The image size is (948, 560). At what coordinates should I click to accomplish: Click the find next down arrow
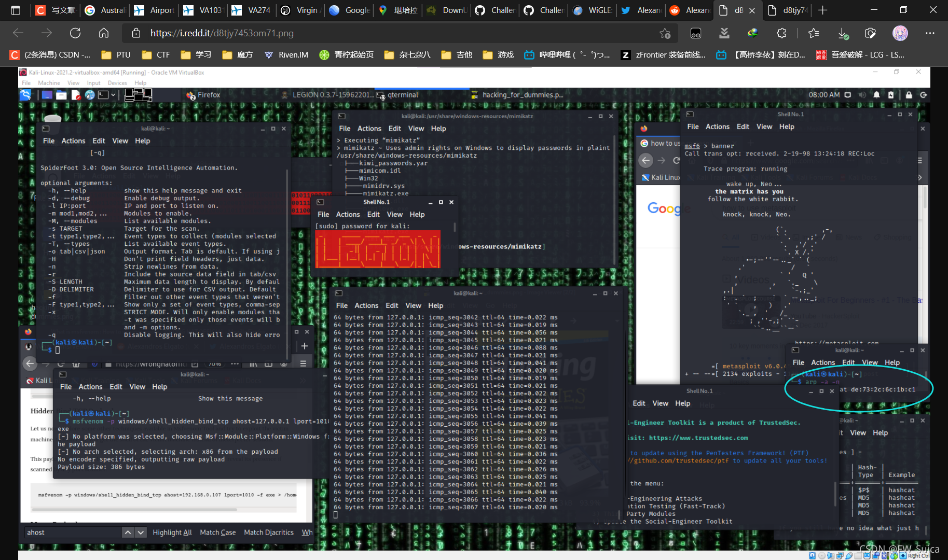click(141, 533)
